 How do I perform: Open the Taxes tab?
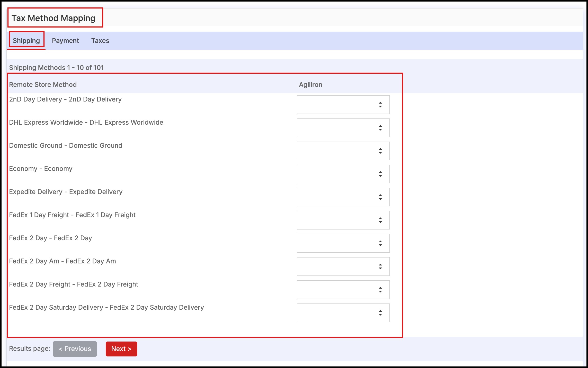click(100, 41)
